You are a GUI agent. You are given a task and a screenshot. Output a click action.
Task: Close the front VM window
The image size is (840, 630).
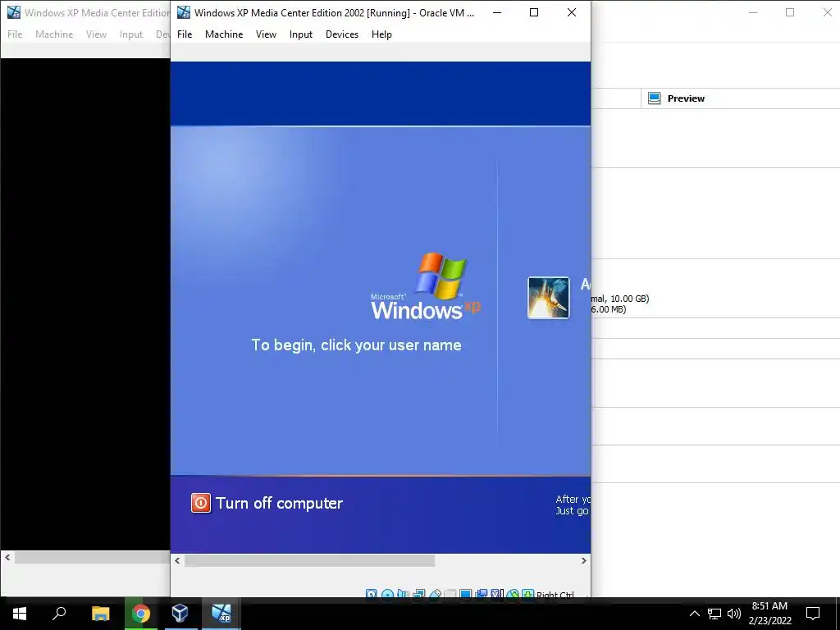(572, 12)
